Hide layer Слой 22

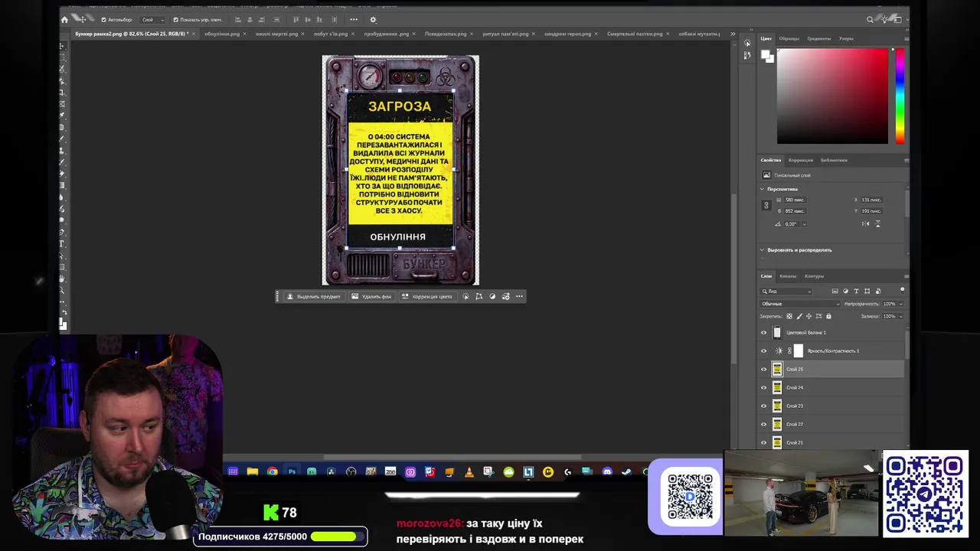click(763, 424)
